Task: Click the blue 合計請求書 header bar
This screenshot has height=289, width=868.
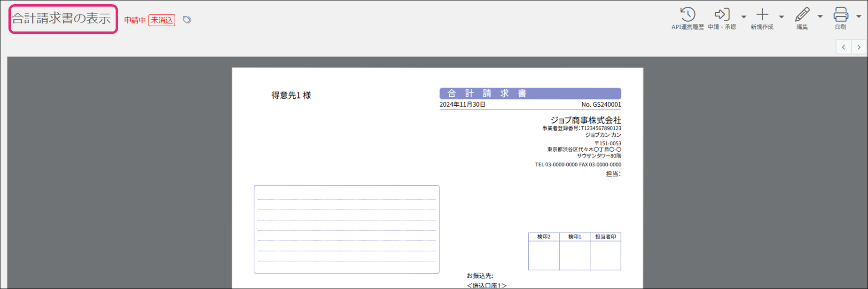Action: (530, 94)
